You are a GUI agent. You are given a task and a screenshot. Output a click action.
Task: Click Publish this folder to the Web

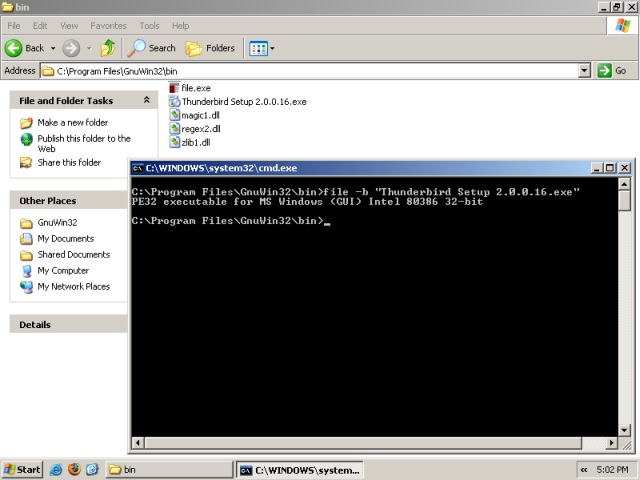pos(84,143)
